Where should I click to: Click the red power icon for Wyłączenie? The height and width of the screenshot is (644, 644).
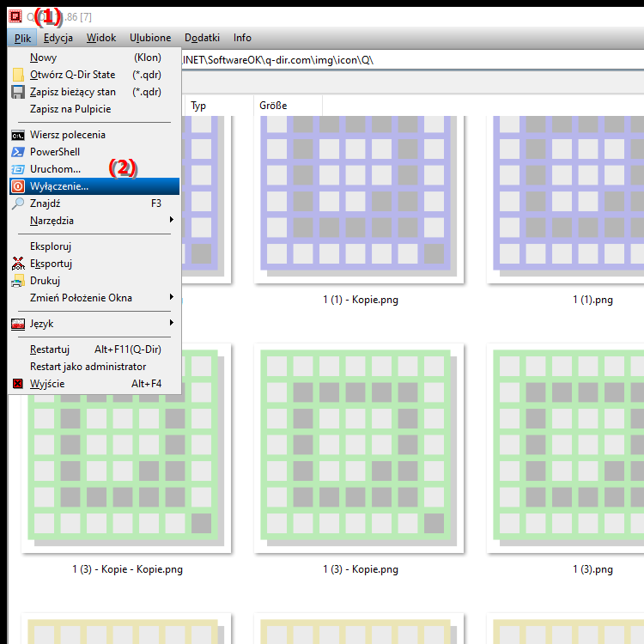(18, 186)
